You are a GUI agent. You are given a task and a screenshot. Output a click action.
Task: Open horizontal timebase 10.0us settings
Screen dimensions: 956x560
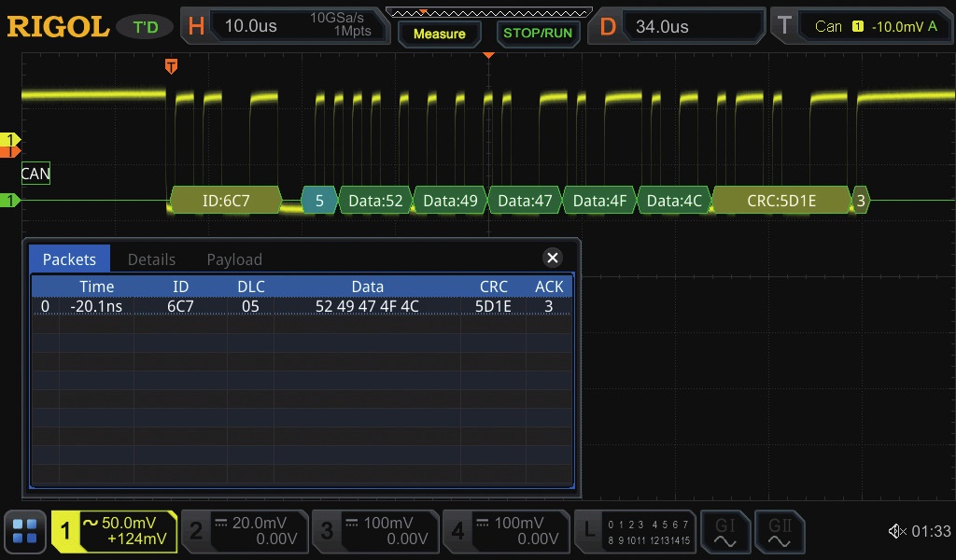(286, 26)
